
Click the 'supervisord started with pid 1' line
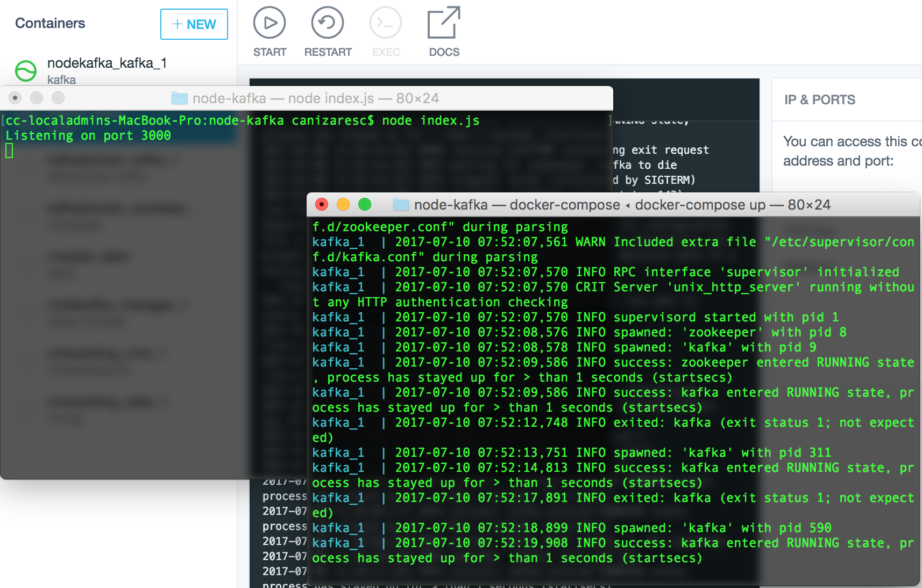(x=576, y=317)
